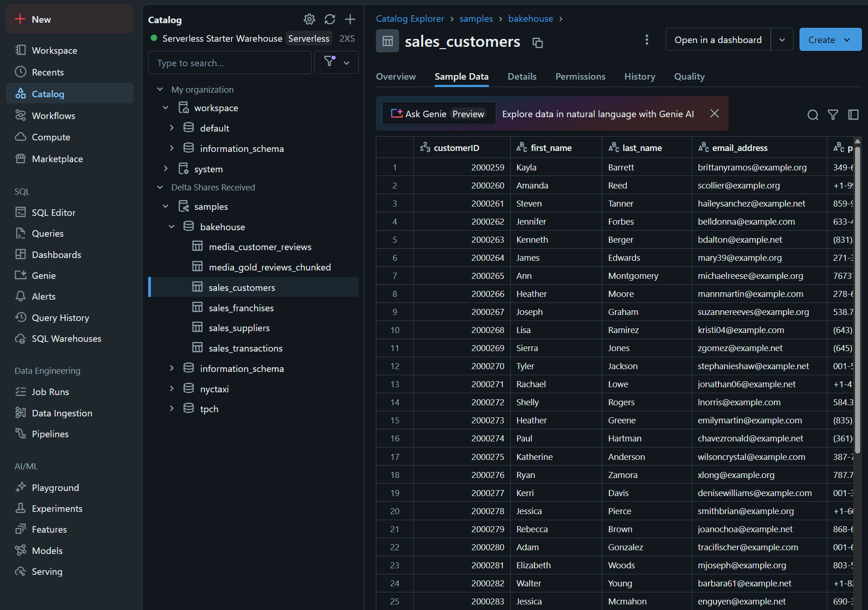Open Data Ingestion
This screenshot has width=868, height=610.
pos(69,413)
